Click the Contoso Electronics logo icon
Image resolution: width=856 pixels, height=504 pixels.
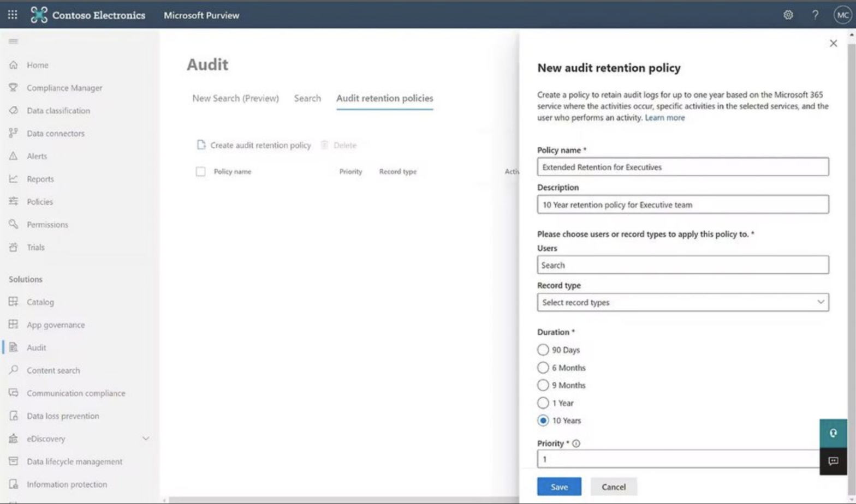pos(39,15)
